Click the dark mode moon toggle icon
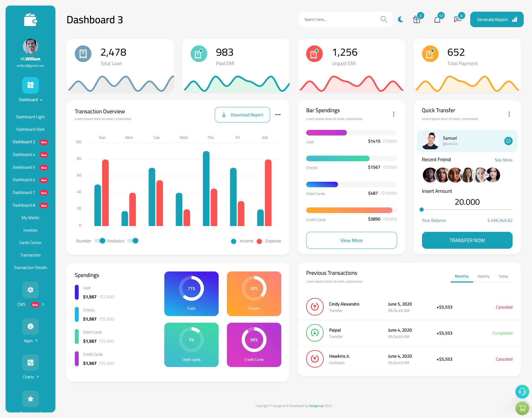 pos(400,19)
